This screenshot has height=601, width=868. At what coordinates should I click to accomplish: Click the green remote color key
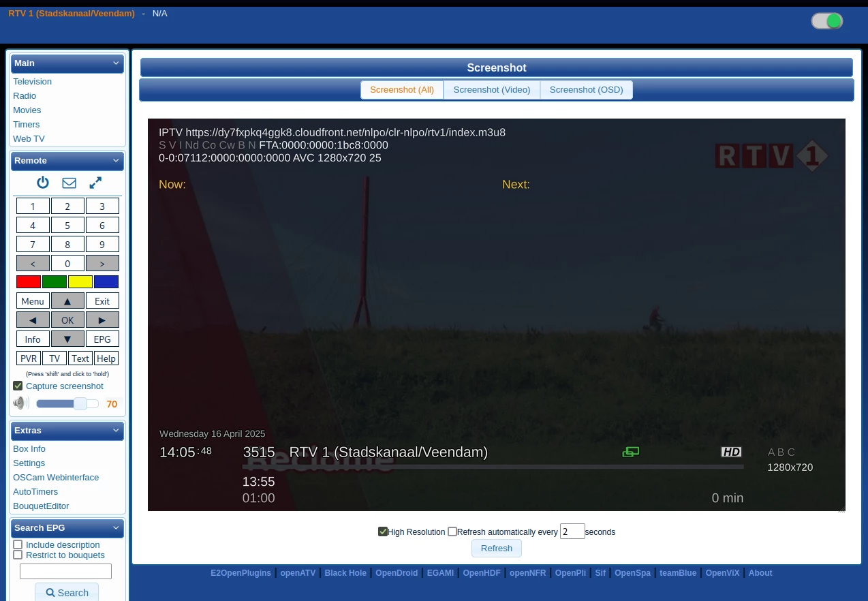coord(55,282)
